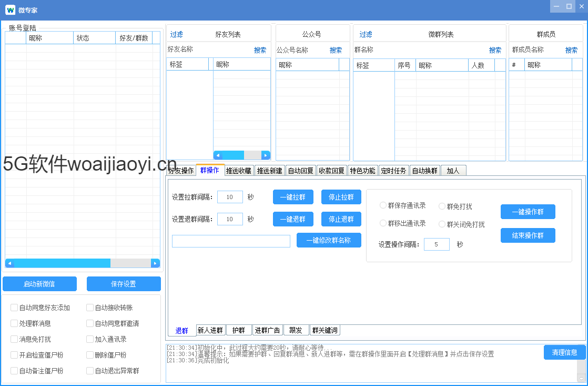Check 加入通讯录 option
588x386 pixels.
point(90,339)
